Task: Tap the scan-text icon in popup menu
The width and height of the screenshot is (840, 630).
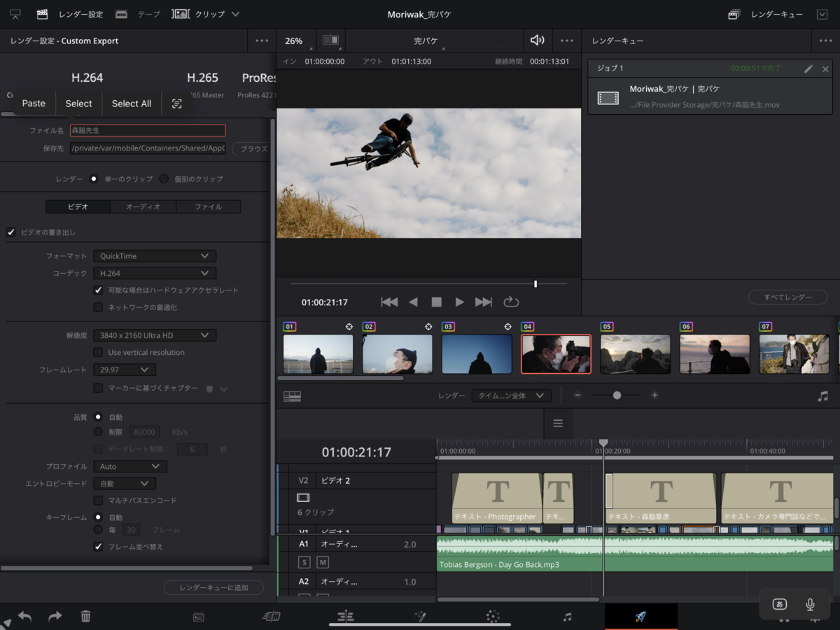Action: [176, 104]
